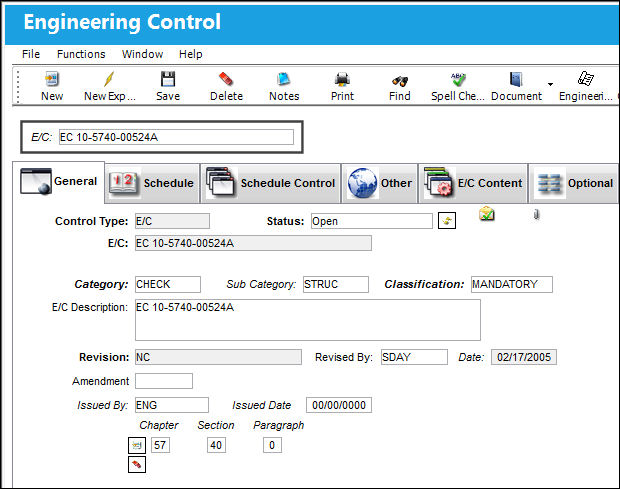Expand the Document dropdown arrow
The width and height of the screenshot is (620, 489).
[550, 84]
